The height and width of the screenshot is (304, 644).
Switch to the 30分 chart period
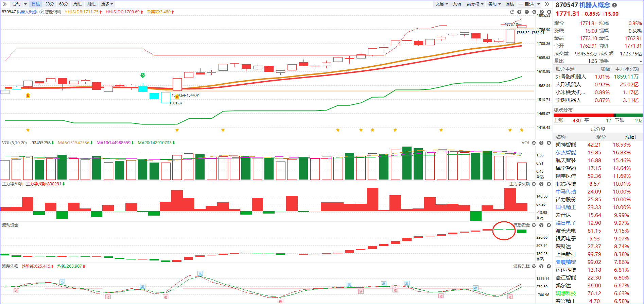coord(50,4)
